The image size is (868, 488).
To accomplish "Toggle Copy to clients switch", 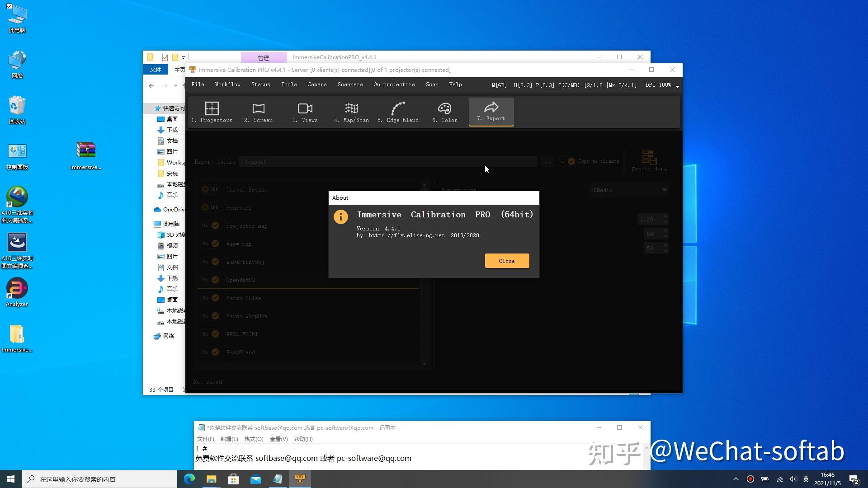I will click(566, 161).
